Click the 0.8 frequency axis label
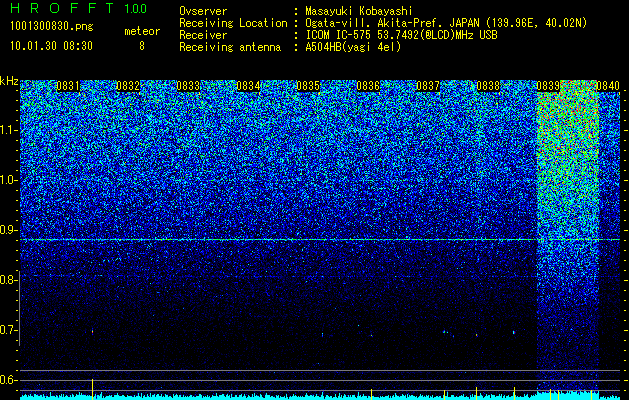Viewport: 629px width, 400px height. coord(7,280)
